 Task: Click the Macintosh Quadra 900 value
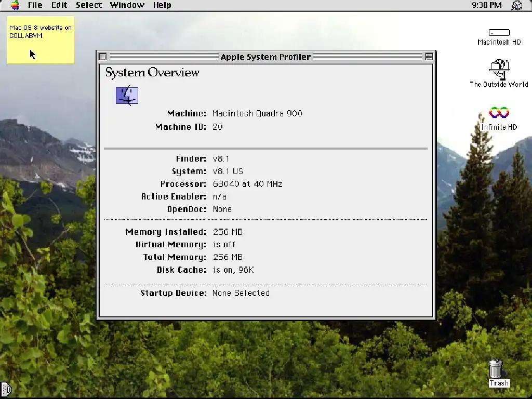tap(257, 113)
